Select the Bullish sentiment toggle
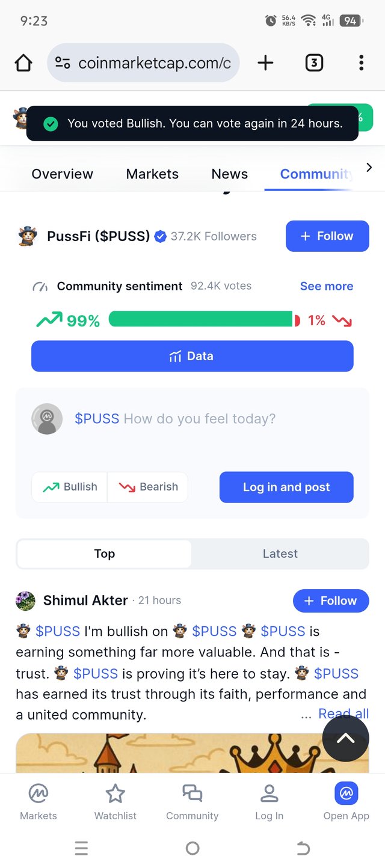The height and width of the screenshot is (868, 385). pos(69,487)
